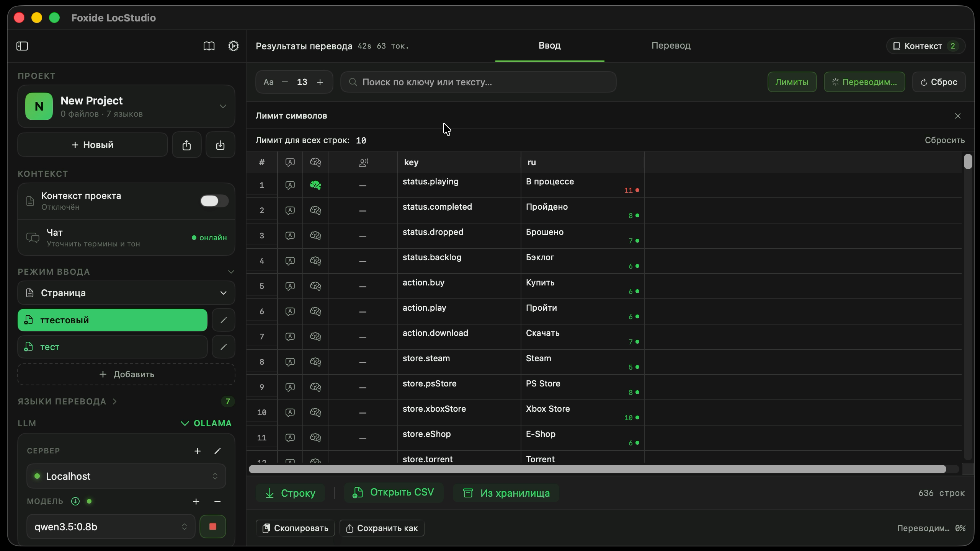Toggle the Контекст проекта switch
This screenshot has width=980, height=551.
(x=214, y=201)
